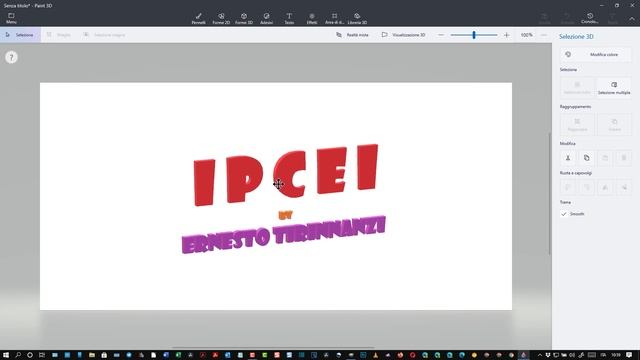This screenshot has height=360, width=640.
Task: Open the Windows Start menu
Action: coord(6,355)
